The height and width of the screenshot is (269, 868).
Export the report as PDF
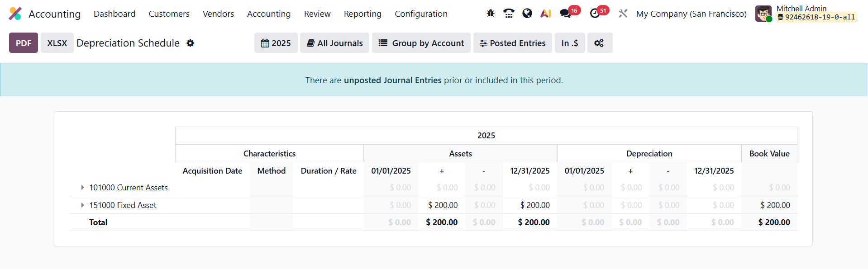pyautogui.click(x=24, y=43)
